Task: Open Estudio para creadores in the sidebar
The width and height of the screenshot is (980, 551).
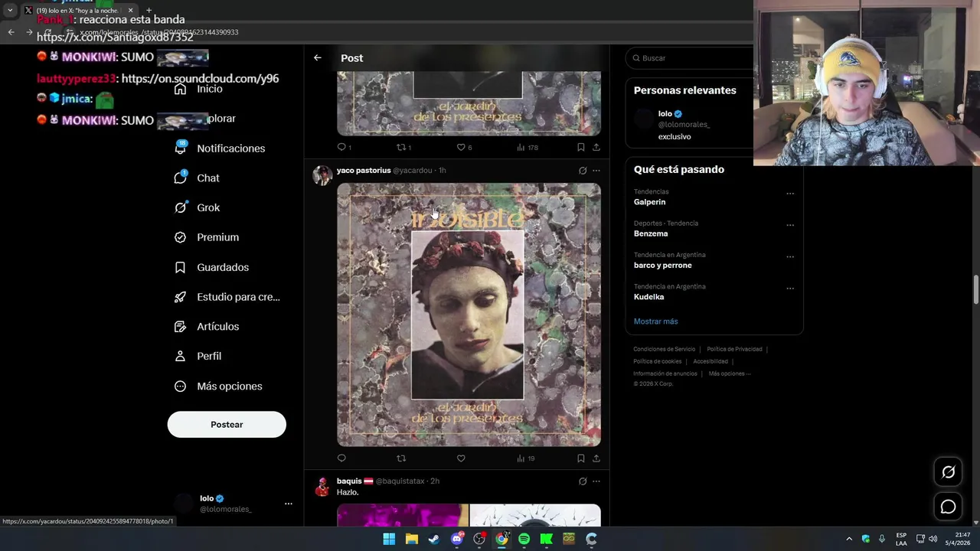Action: [227, 297]
